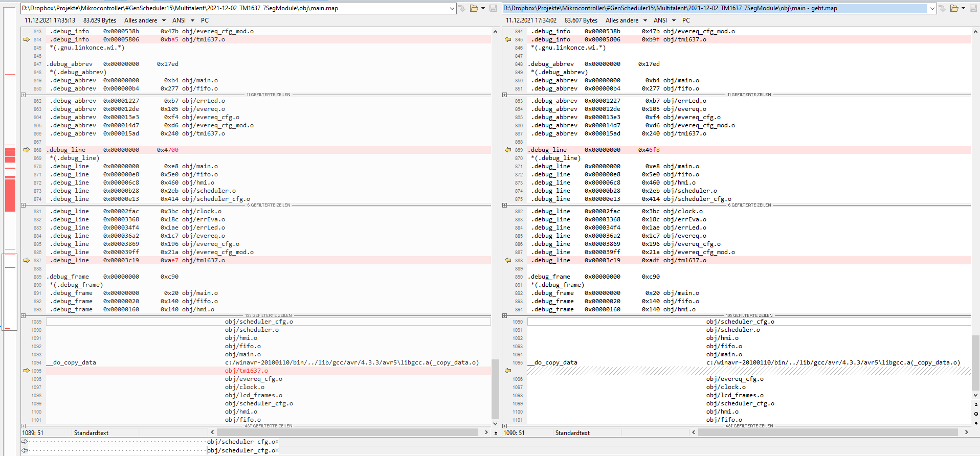This screenshot has width=980, height=456.
Task: Open right ANSI encoding dropdown
Action: pyautogui.click(x=674, y=20)
